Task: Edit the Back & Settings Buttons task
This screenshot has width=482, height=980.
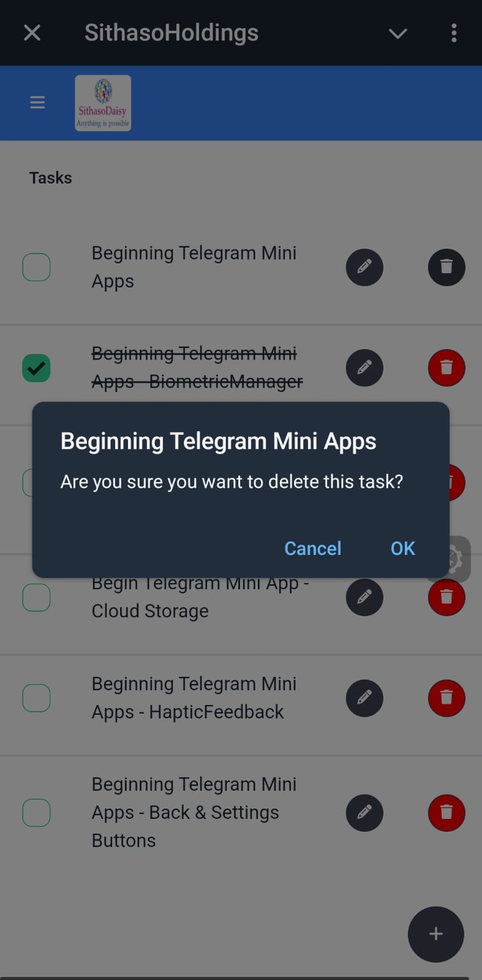Action: [x=364, y=813]
